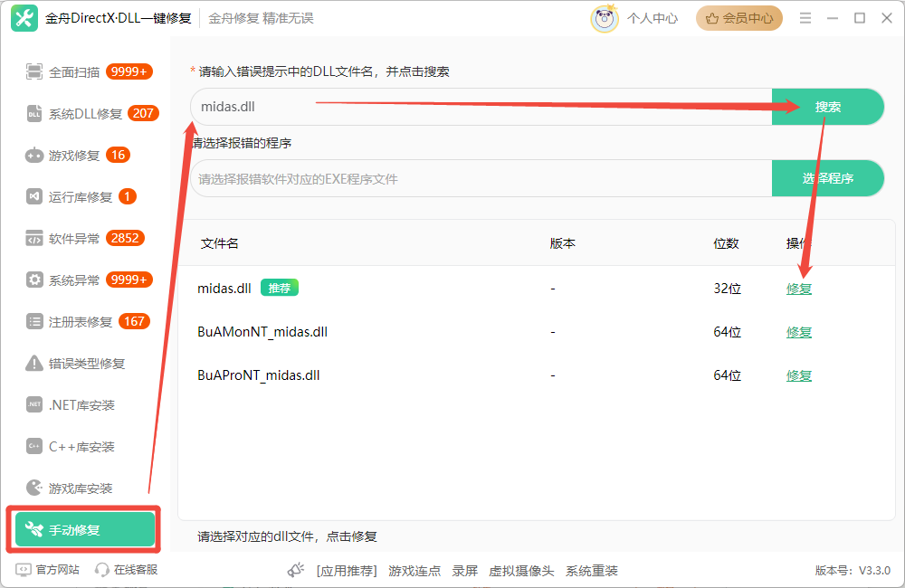Click the 金舟DirectX·DLL一键修复 title text

(119, 18)
